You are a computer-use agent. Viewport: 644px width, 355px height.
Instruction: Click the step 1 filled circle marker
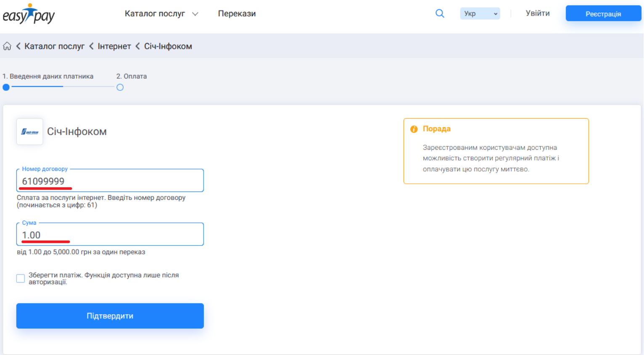[6, 87]
